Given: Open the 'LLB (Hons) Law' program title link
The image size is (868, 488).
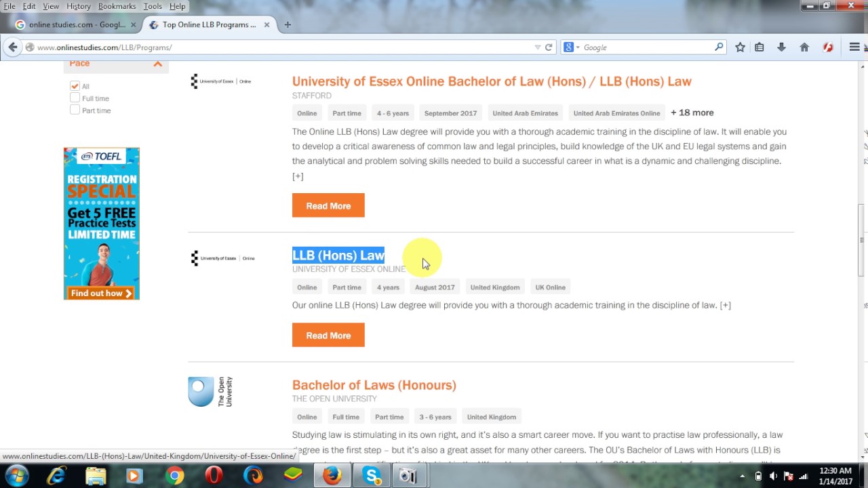Looking at the screenshot, I should coord(338,256).
